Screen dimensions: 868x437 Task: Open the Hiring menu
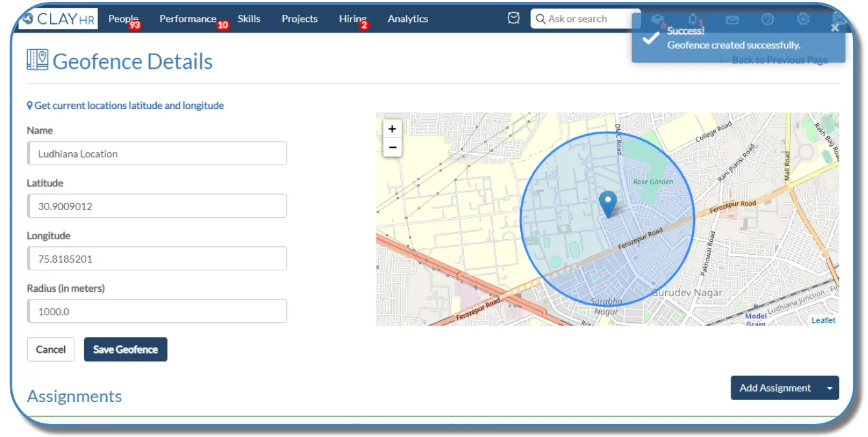pyautogui.click(x=352, y=19)
